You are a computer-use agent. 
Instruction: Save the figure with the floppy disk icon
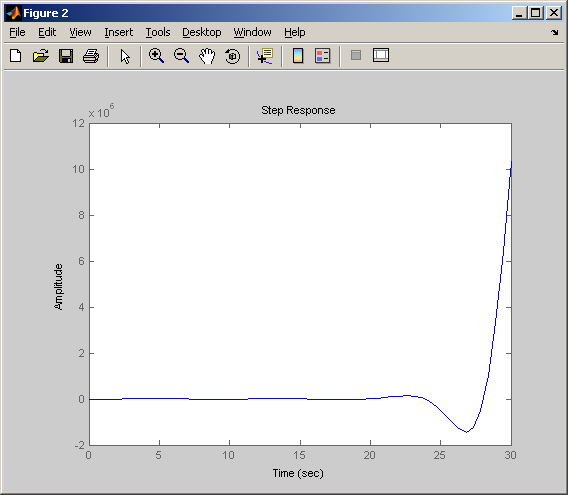coord(66,56)
